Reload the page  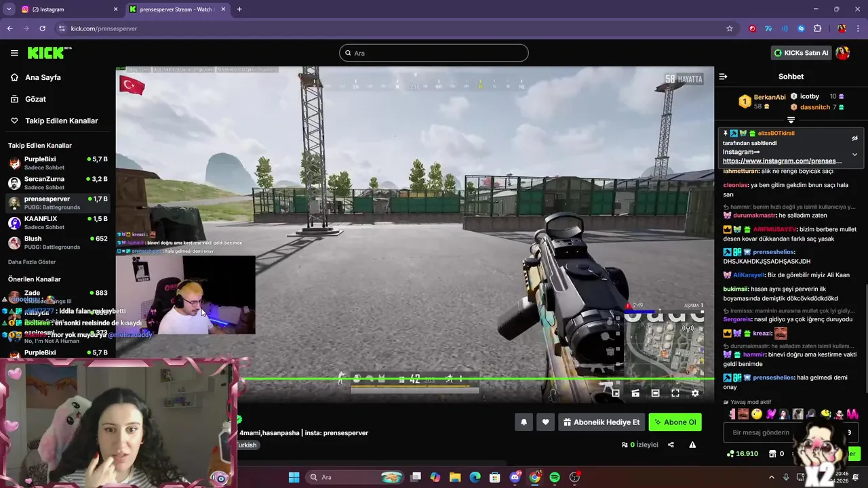(42, 28)
